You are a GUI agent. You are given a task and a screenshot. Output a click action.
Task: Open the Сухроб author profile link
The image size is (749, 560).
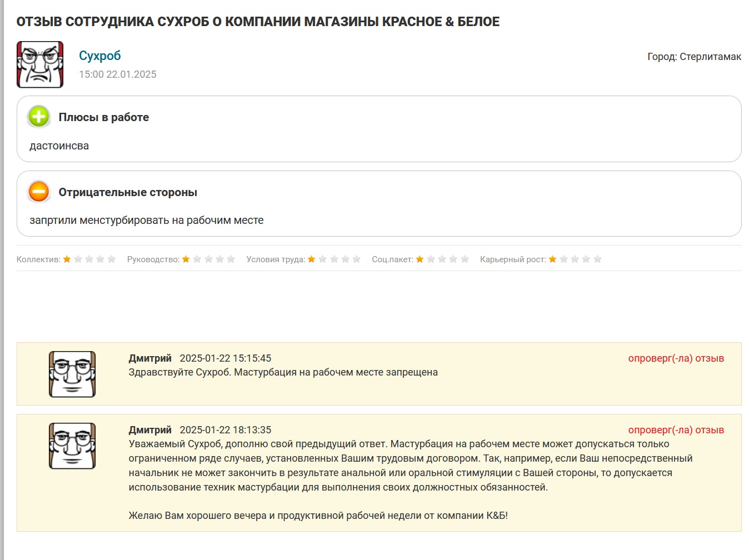pos(100,56)
